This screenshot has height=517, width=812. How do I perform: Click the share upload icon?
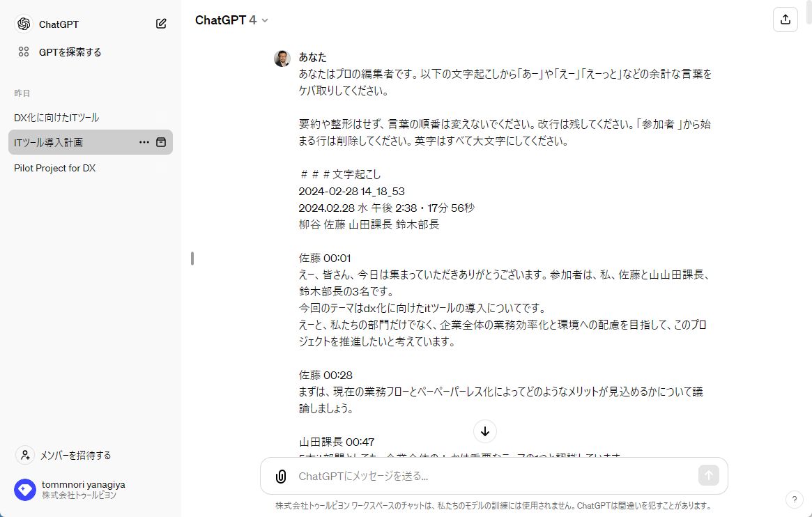pos(786,20)
